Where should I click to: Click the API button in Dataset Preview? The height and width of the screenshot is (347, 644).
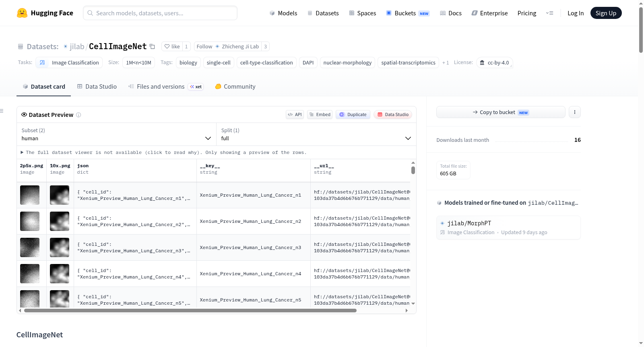pyautogui.click(x=295, y=114)
